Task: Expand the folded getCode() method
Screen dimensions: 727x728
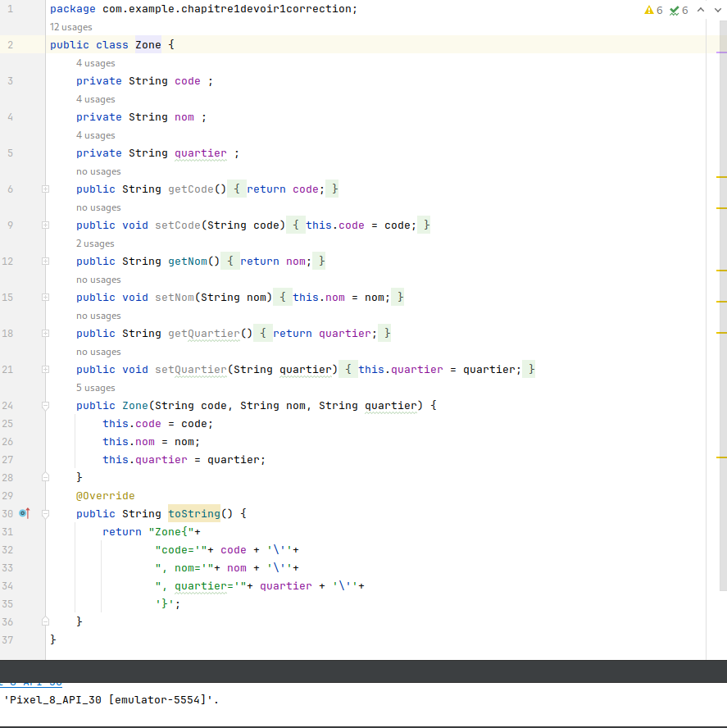Action: click(46, 189)
